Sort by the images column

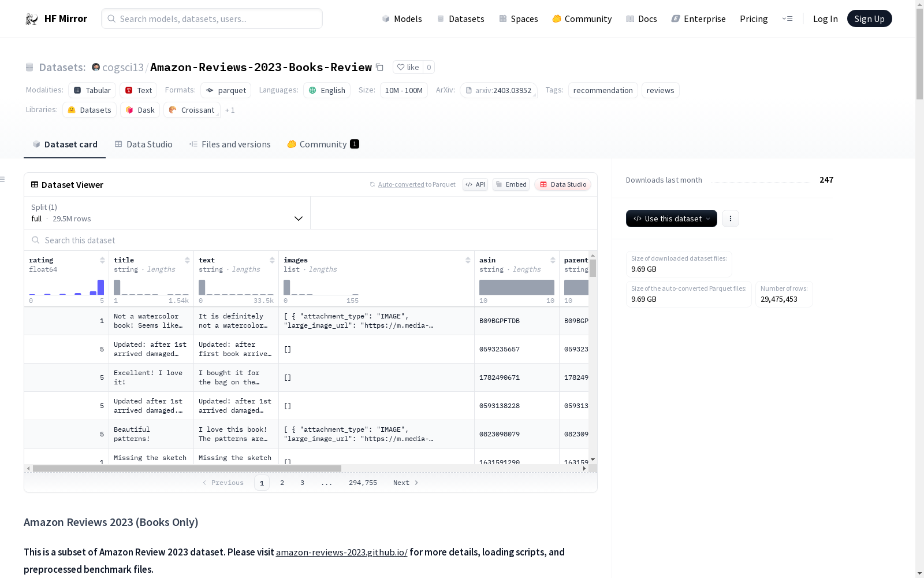[468, 260]
